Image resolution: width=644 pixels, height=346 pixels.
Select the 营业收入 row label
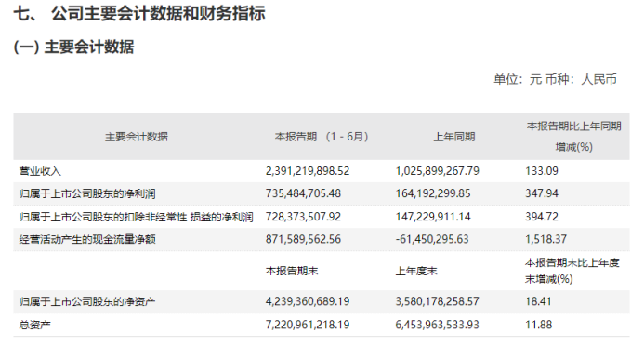point(40,171)
